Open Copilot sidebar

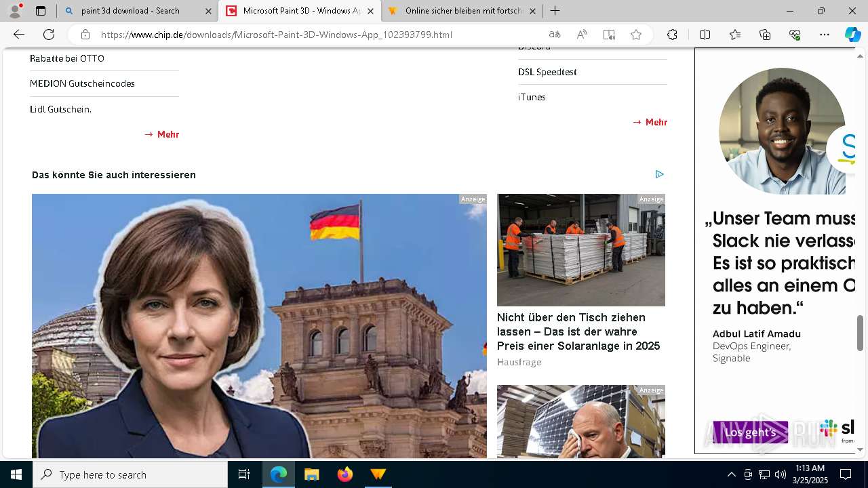point(852,35)
